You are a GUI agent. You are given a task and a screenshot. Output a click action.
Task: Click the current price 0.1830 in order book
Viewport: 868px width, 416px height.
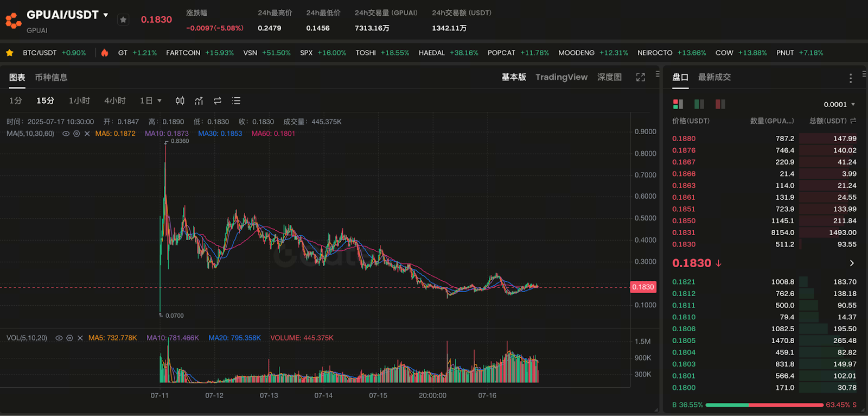tap(692, 263)
